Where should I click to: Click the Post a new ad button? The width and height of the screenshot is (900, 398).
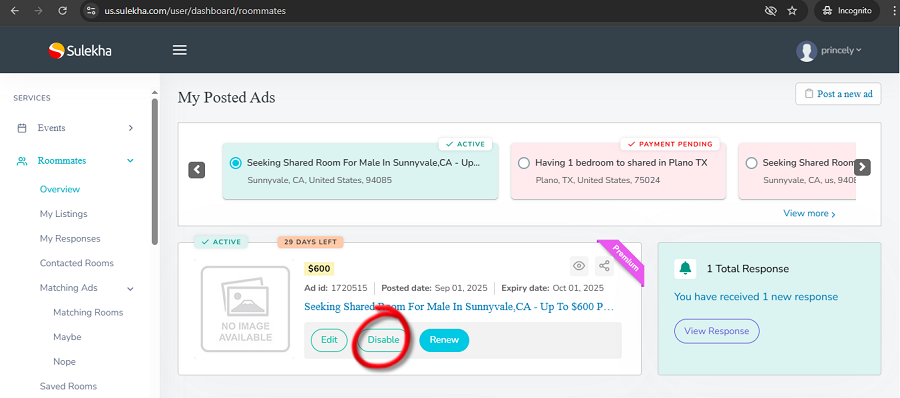pyautogui.click(x=838, y=94)
